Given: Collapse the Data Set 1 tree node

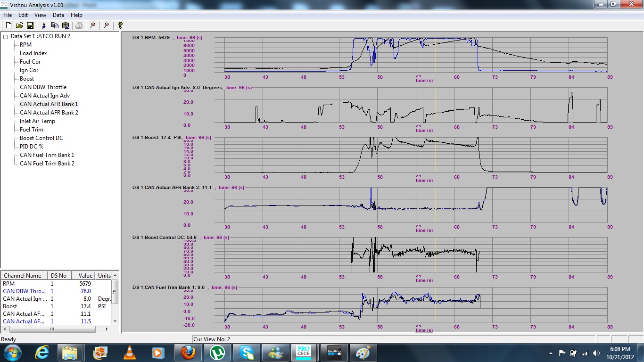Looking at the screenshot, I should [x=5, y=36].
